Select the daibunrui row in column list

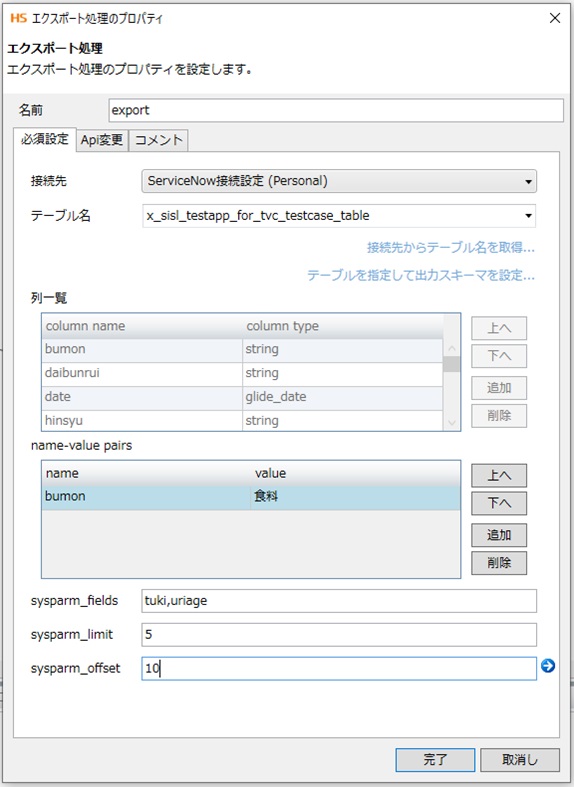pos(242,373)
